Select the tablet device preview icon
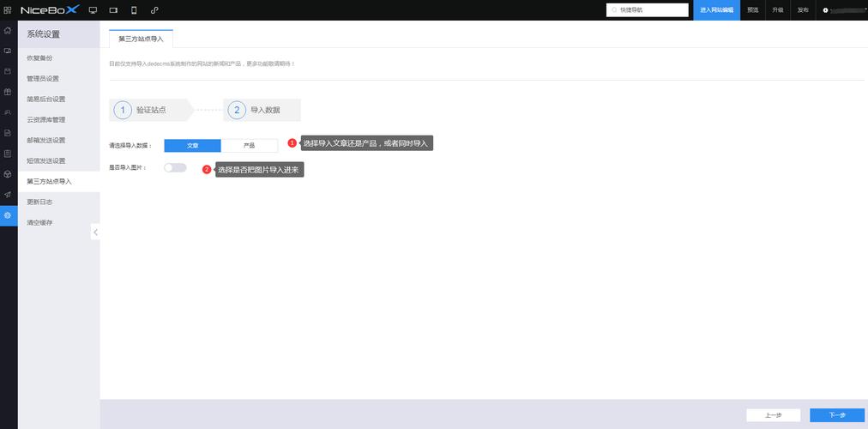Image resolution: width=868 pixels, height=429 pixels. point(113,10)
